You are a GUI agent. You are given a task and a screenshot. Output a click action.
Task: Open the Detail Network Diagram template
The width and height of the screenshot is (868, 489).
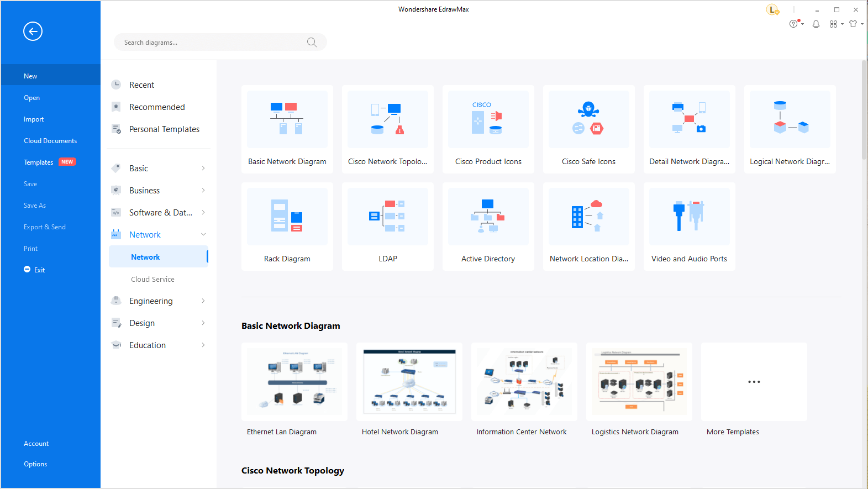(x=690, y=129)
